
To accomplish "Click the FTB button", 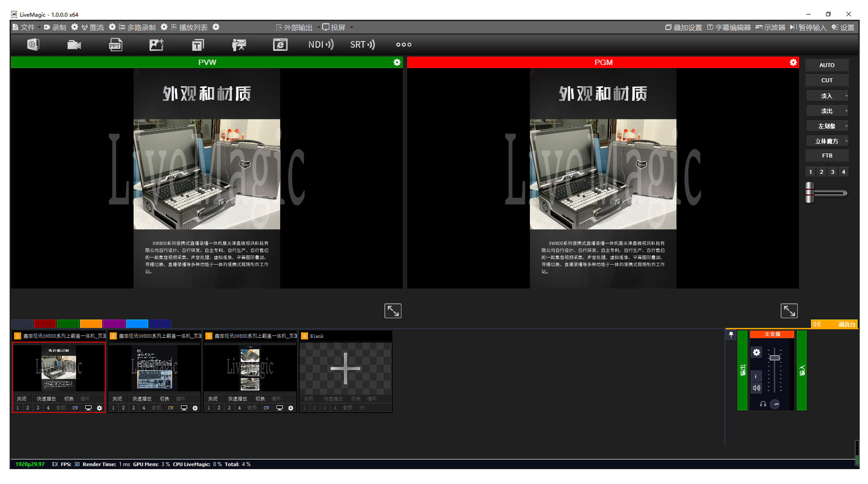I will 827,156.
